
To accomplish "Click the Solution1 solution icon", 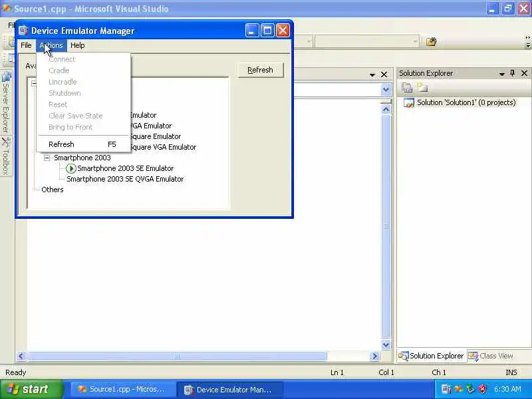I will click(409, 102).
